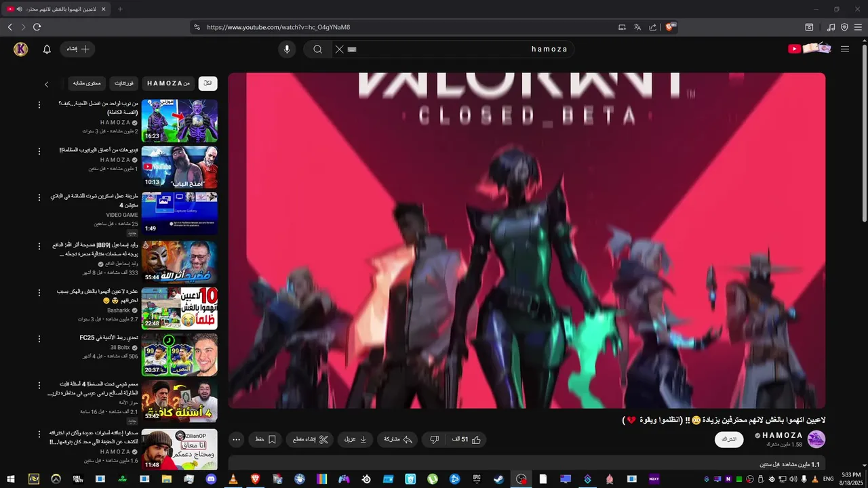
Task: Click the Share arrow button
Action: (x=398, y=439)
